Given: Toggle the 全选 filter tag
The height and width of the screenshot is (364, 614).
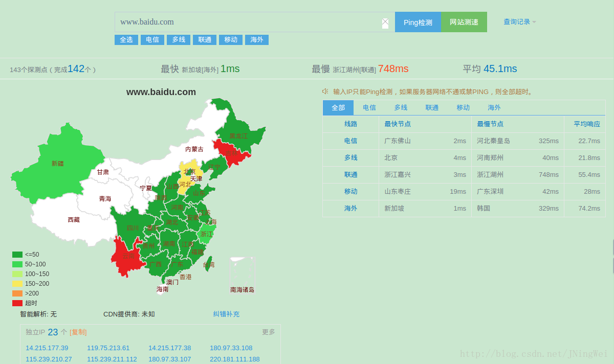Looking at the screenshot, I should (x=126, y=39).
